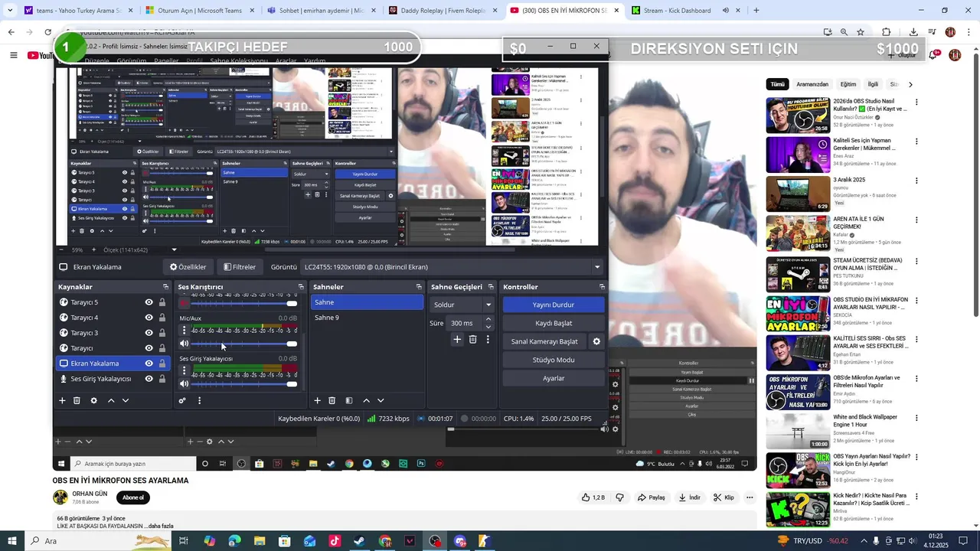Viewport: 980px width, 551px height.
Task: Move selected source up in Kaynaklar
Action: 111,400
